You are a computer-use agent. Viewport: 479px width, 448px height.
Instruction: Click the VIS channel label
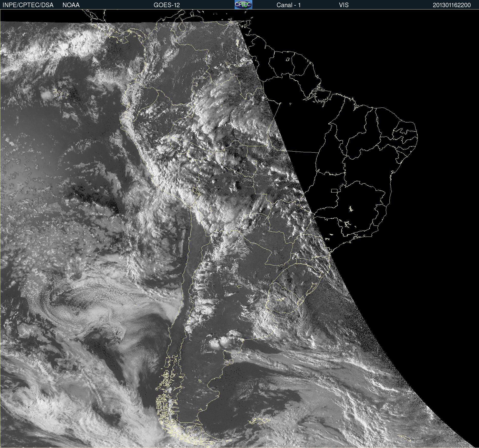click(344, 5)
